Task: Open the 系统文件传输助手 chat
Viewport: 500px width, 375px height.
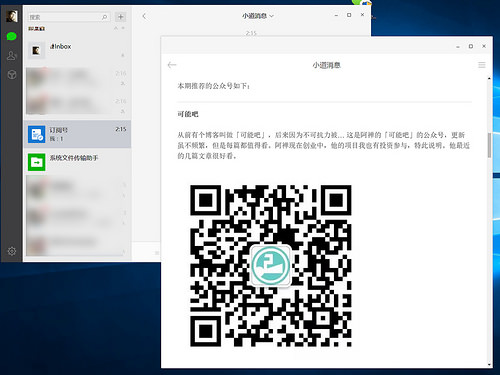Action: click(x=77, y=162)
